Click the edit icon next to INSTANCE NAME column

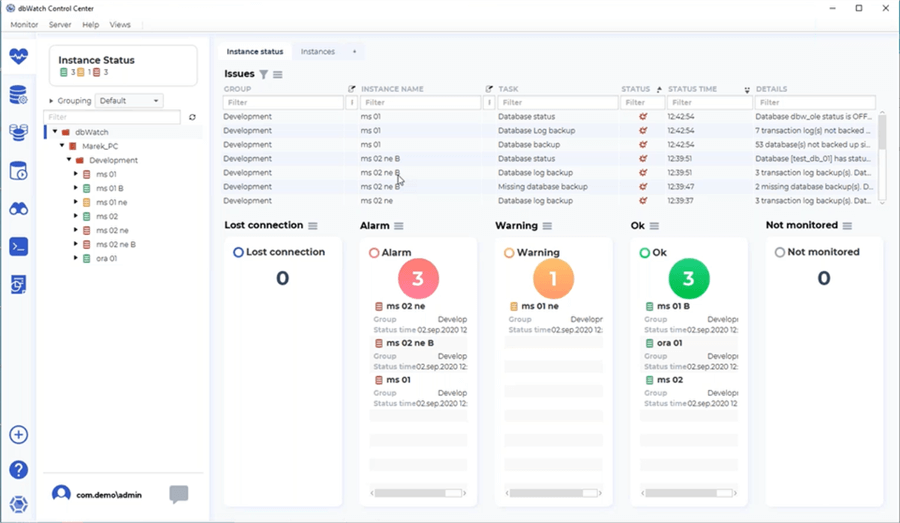click(x=489, y=89)
